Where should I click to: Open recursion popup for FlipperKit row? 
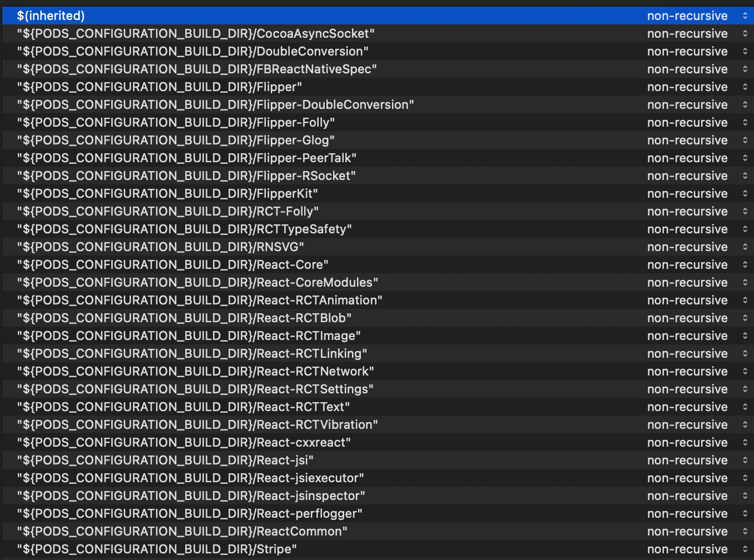click(x=698, y=193)
